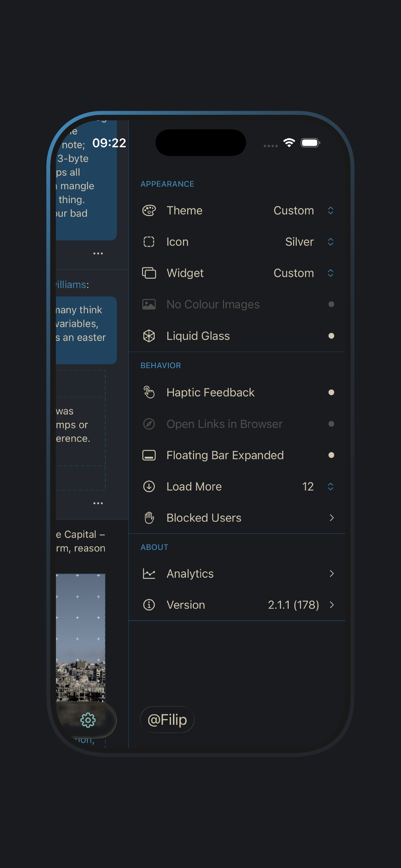401x868 pixels.
Task: Tap the Version number 2.1.1 (178)
Action: 293,605
